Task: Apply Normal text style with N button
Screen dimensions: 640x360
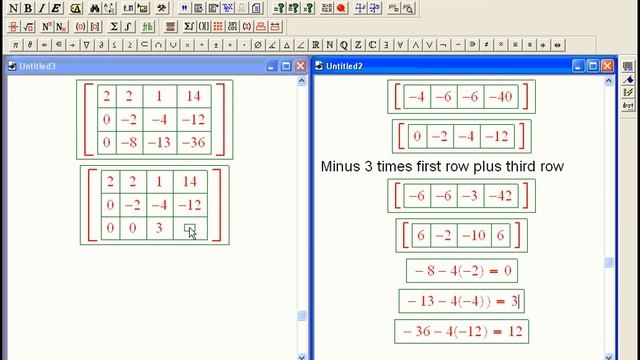Action: point(13,8)
